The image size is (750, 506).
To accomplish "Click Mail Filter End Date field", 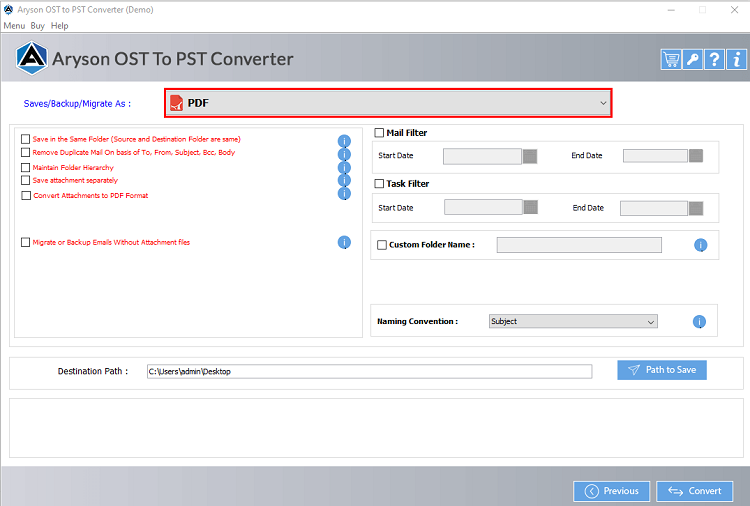I will pyautogui.click(x=655, y=156).
